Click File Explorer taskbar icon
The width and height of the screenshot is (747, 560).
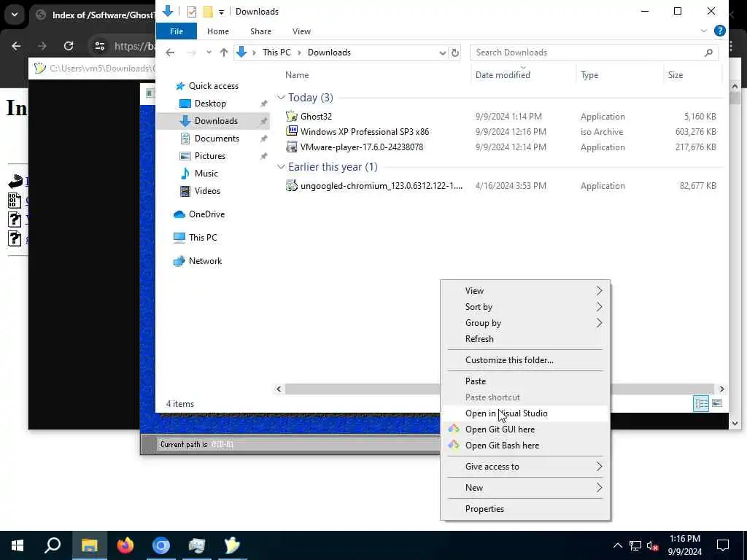[90, 545]
